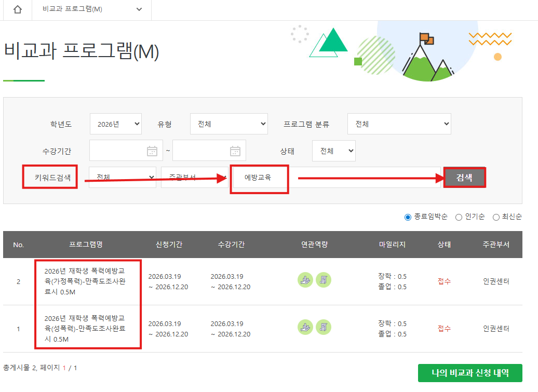Click scroll document competency icon in 성폭력 row
Screen dimensions: 538x392
pos(324,327)
